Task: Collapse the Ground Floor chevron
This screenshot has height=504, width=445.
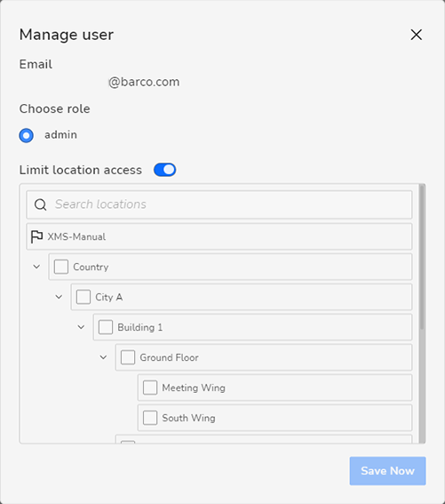Action: click(103, 357)
